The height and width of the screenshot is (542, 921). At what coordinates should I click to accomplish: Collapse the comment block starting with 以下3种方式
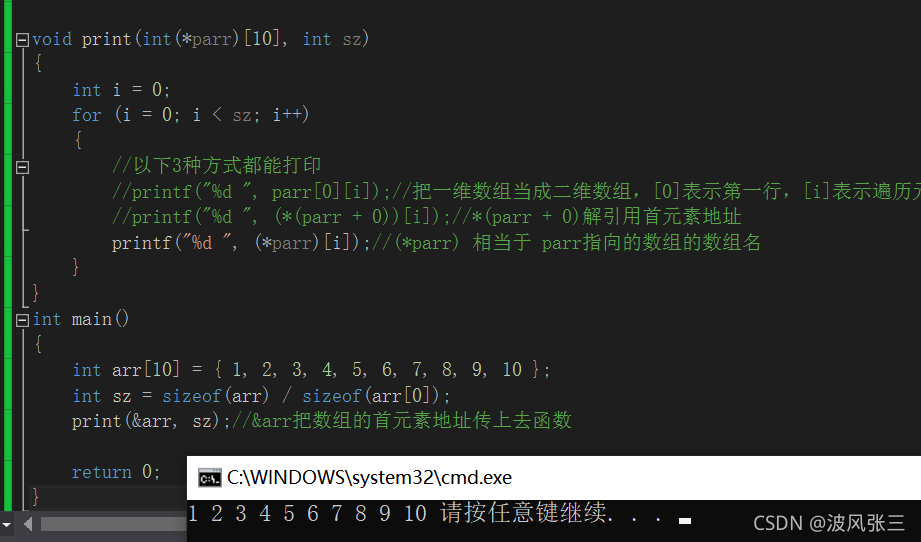pos(22,167)
